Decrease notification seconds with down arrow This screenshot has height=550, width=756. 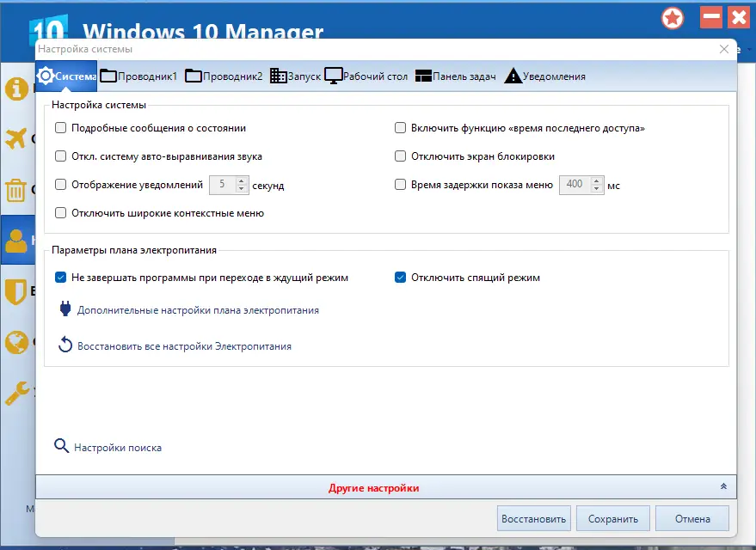(242, 189)
